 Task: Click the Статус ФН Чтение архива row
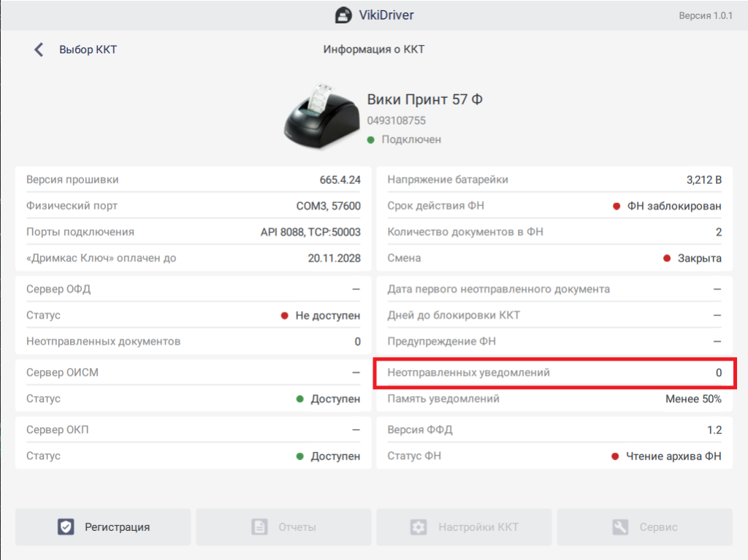[554, 456]
